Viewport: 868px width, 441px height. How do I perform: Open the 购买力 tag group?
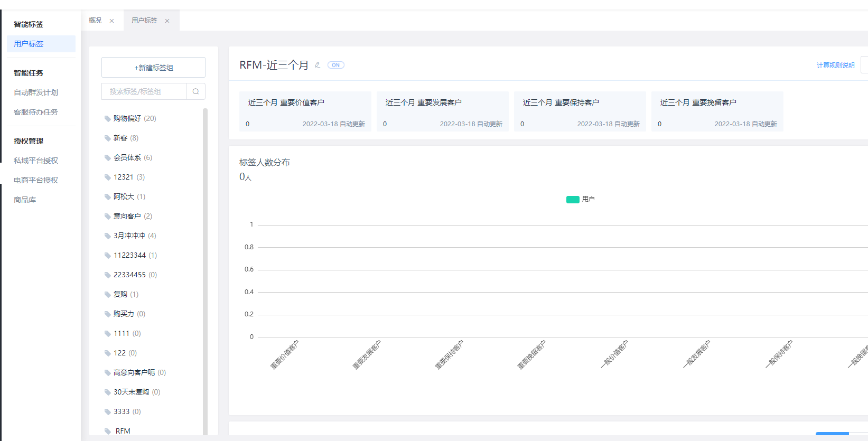124,314
